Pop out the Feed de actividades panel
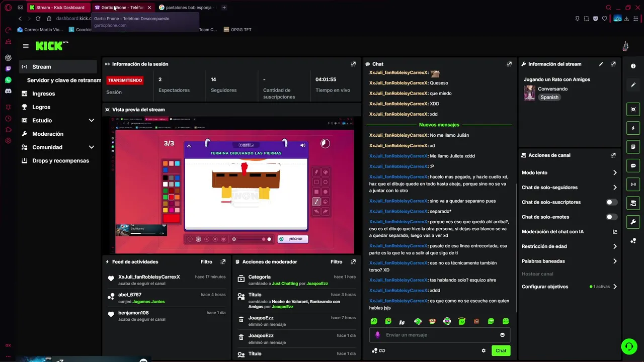Screen dimensions: 644x362 (223, 262)
